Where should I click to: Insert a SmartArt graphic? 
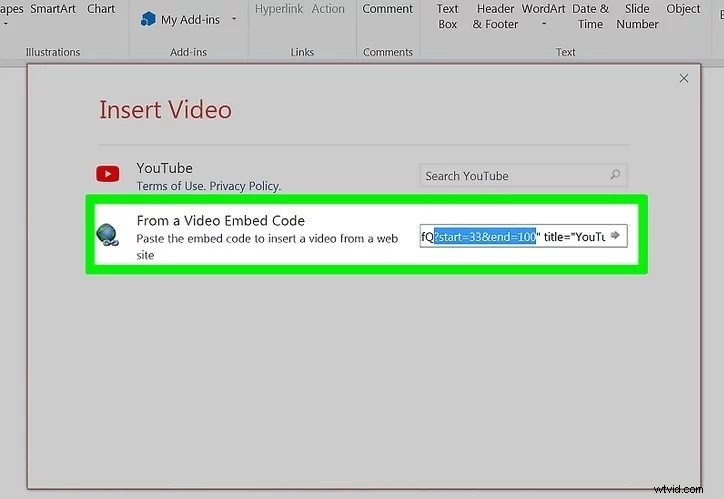53,9
